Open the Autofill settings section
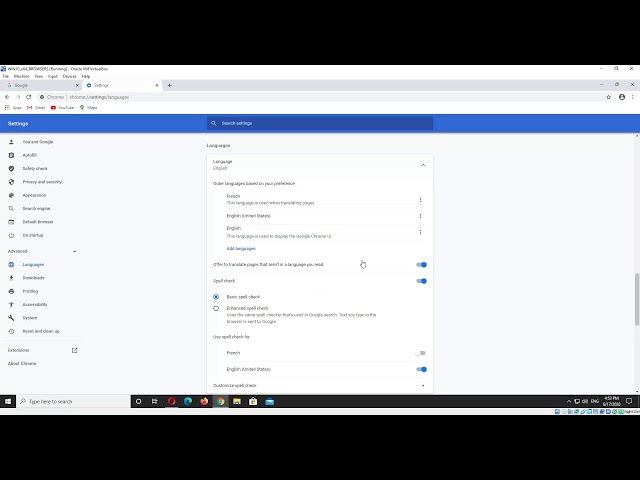Image resolution: width=640 pixels, height=480 pixels. coord(29,155)
